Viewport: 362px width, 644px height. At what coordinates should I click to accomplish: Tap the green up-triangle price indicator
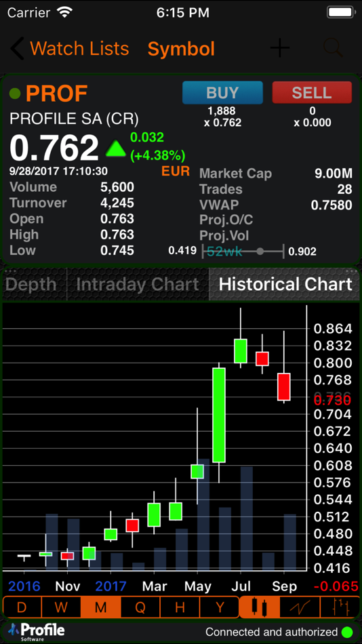(115, 148)
